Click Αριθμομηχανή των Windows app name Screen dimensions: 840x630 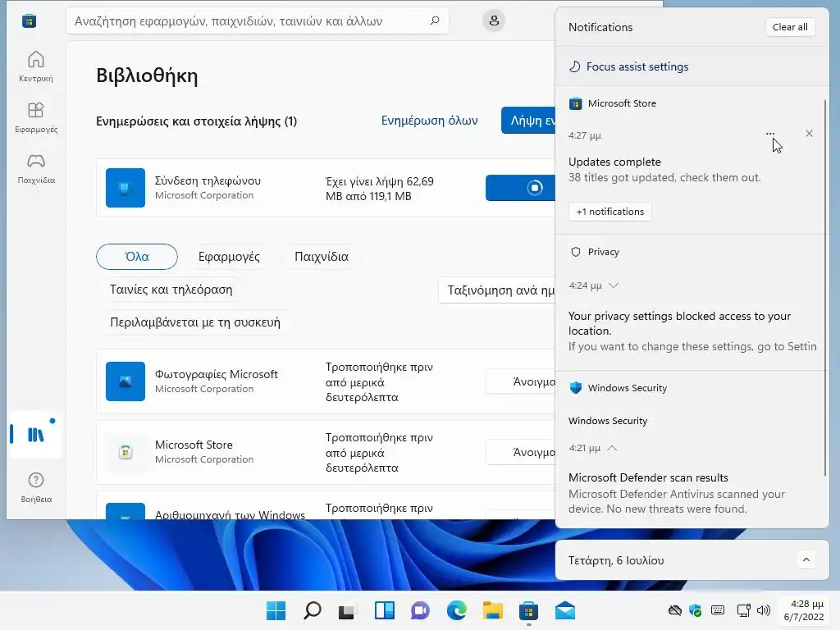[230, 514]
